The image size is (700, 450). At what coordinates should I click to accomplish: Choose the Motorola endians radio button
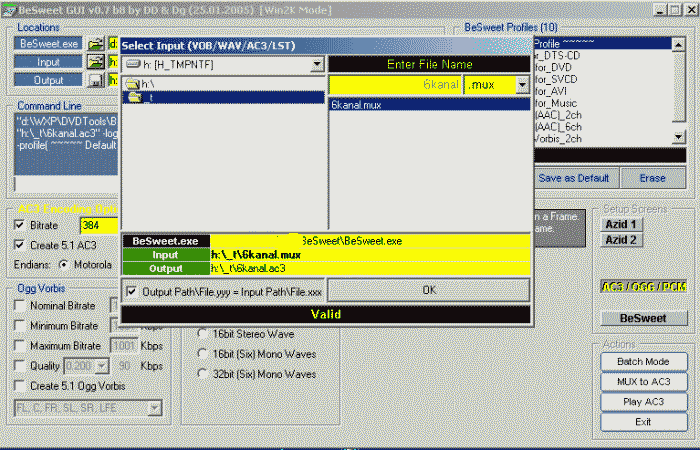tap(64, 265)
